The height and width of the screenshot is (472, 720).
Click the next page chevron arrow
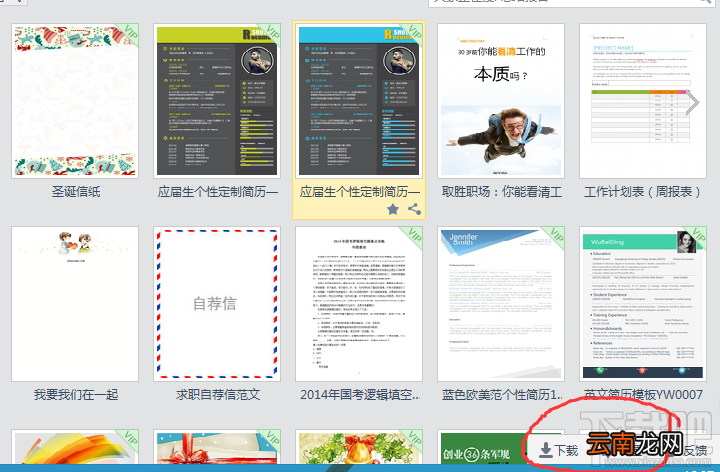tap(692, 104)
